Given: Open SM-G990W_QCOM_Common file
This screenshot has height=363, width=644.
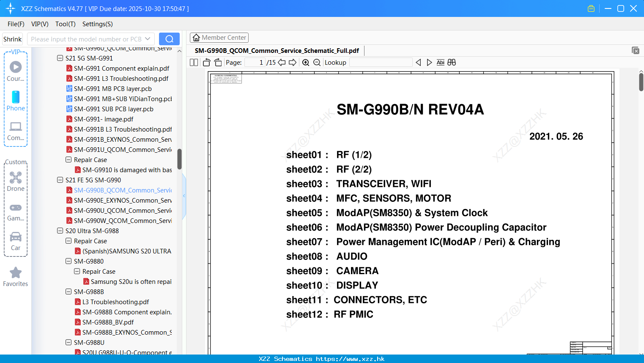Looking at the screenshot, I should pyautogui.click(x=119, y=221).
